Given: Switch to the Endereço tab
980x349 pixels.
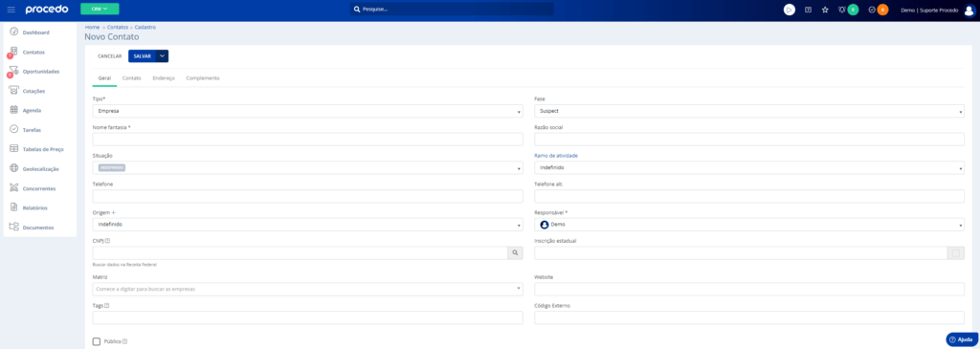Looking at the screenshot, I should (164, 78).
